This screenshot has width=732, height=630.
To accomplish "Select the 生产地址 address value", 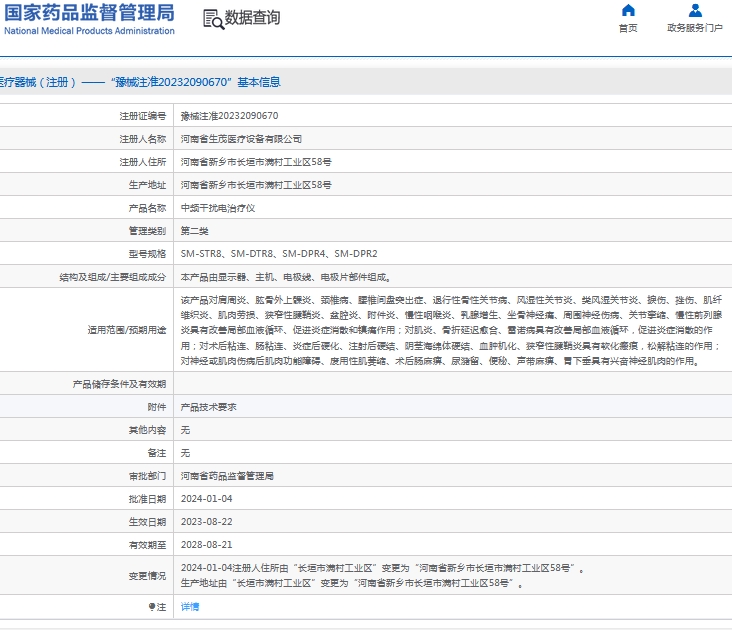I will (256, 185).
